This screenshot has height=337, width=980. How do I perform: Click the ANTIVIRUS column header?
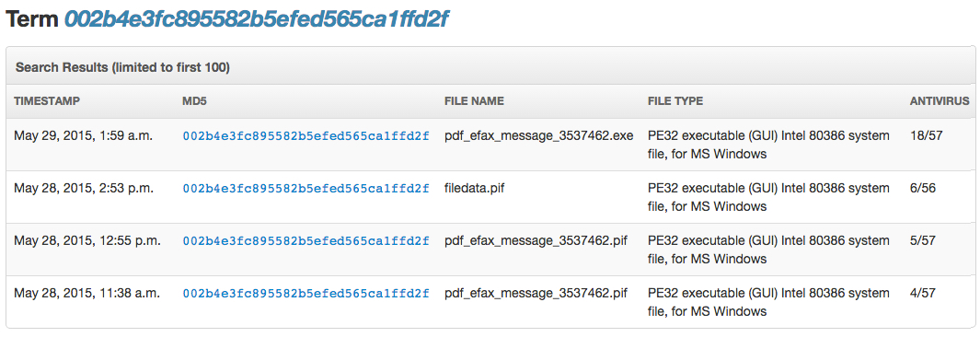click(x=940, y=100)
